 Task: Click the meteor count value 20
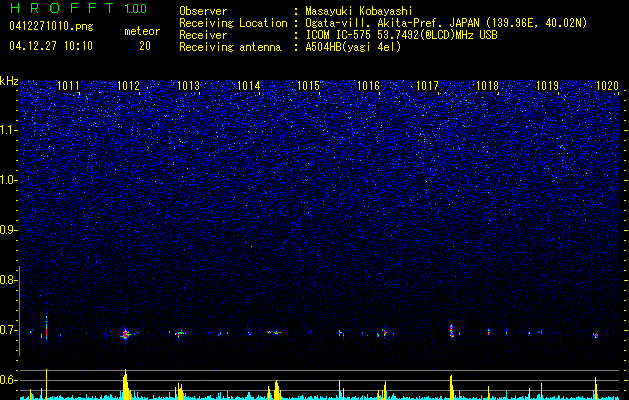(145, 46)
